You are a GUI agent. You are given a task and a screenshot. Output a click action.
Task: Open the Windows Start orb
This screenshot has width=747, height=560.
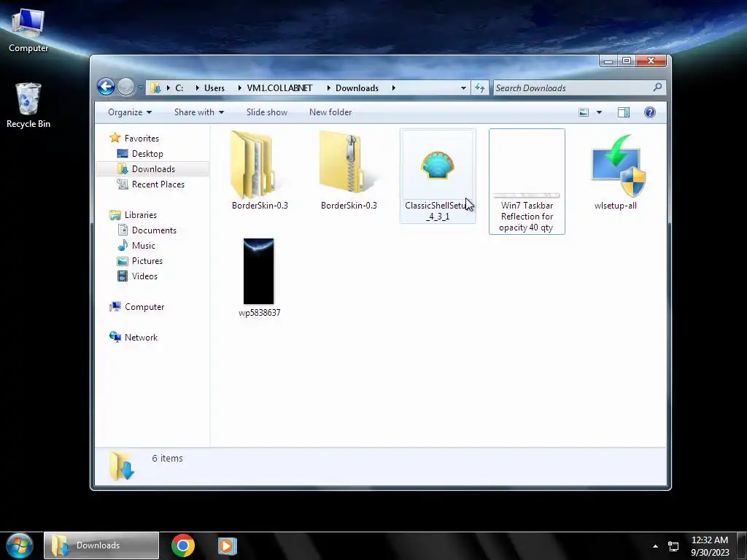(x=20, y=545)
